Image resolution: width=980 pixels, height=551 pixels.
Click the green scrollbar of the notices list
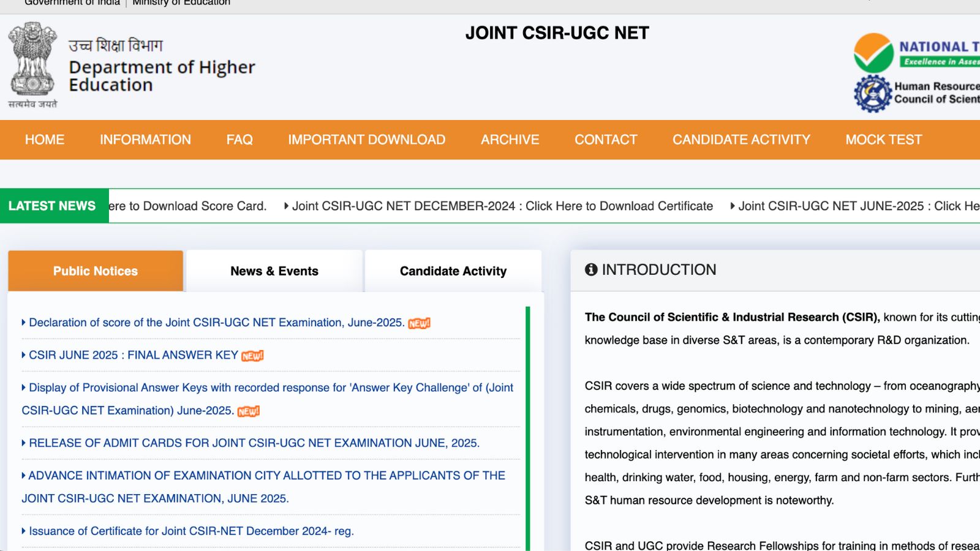(527, 429)
